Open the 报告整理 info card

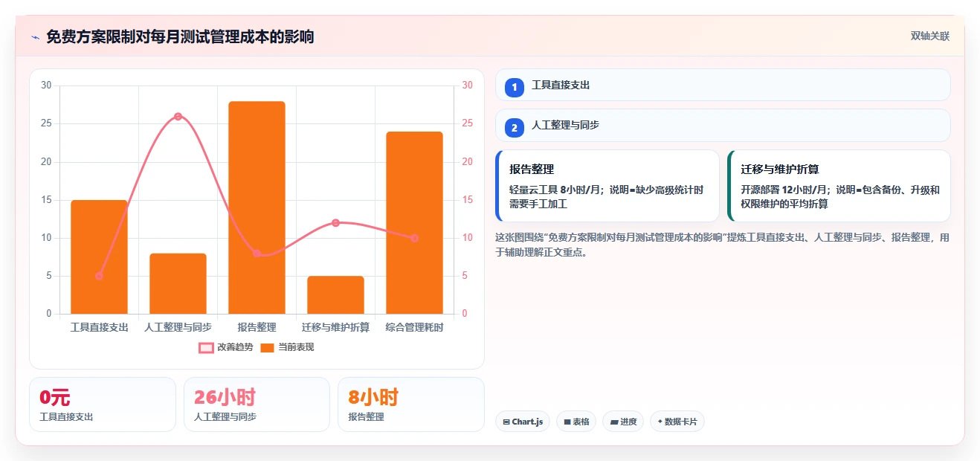pos(607,186)
